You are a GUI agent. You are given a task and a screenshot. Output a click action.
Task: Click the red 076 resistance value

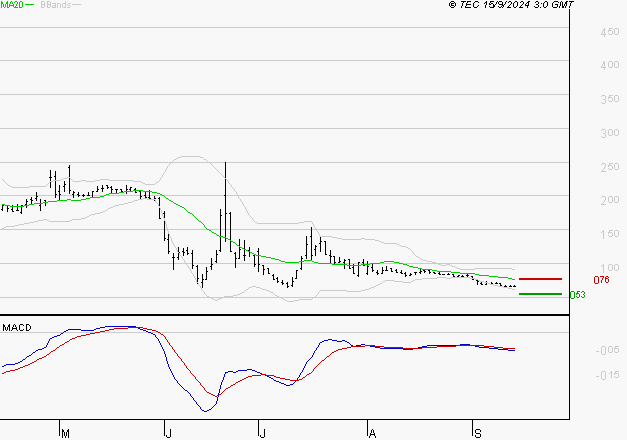click(x=601, y=280)
